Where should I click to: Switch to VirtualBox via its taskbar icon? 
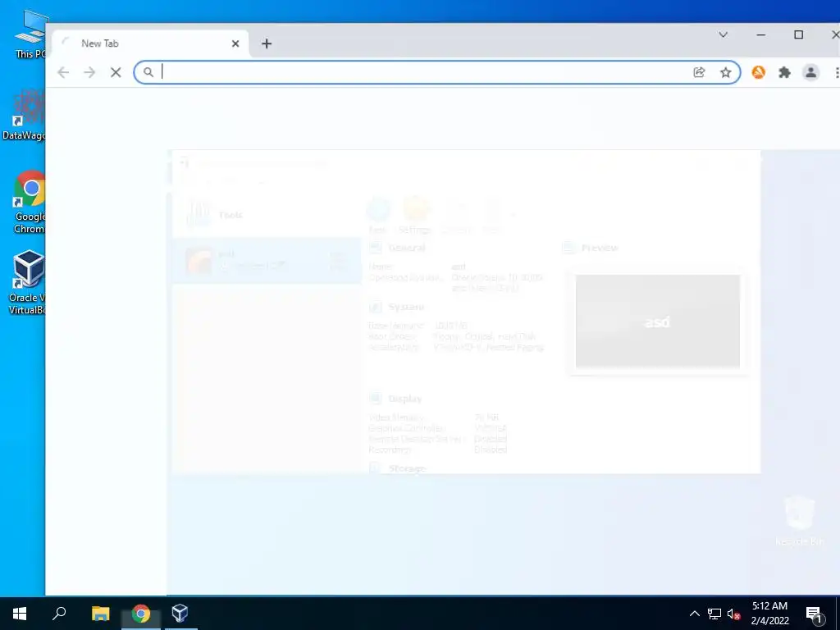[180, 614]
